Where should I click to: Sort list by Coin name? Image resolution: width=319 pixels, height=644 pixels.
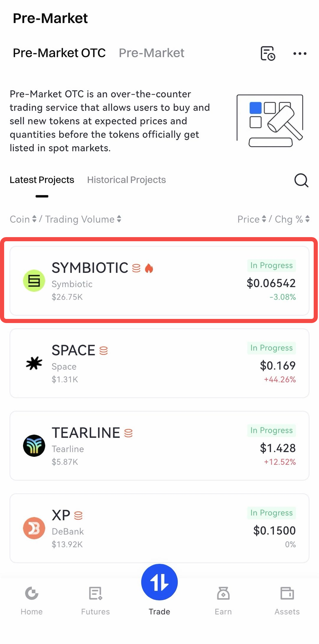tap(23, 219)
